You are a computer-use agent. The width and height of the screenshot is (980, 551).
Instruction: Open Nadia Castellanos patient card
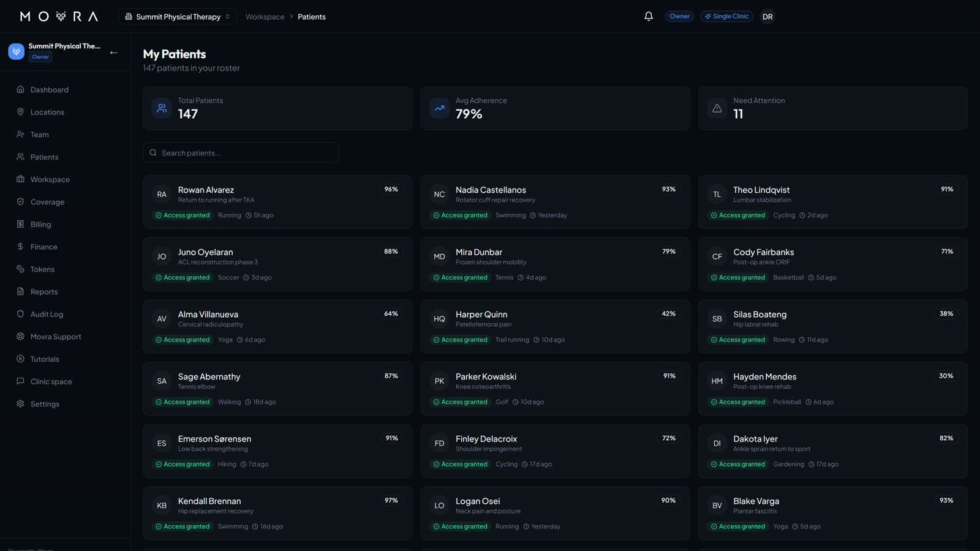point(555,202)
